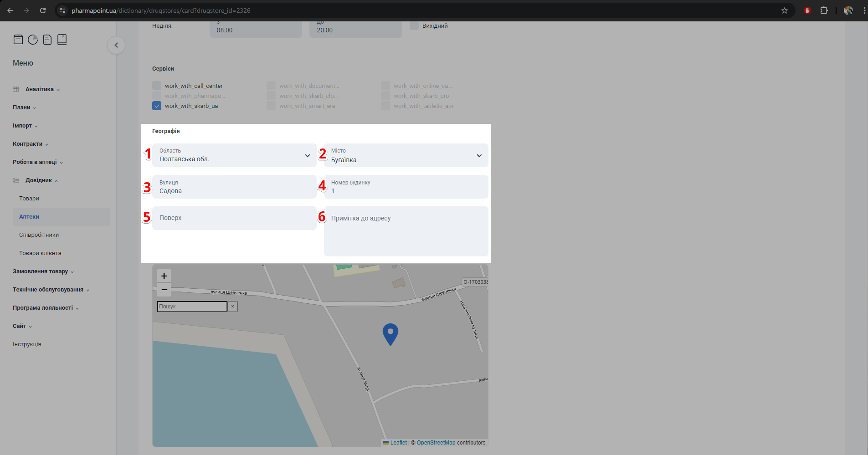The width and height of the screenshot is (868, 455).
Task: Open the OpenStreetMap attribution link
Action: [436, 443]
